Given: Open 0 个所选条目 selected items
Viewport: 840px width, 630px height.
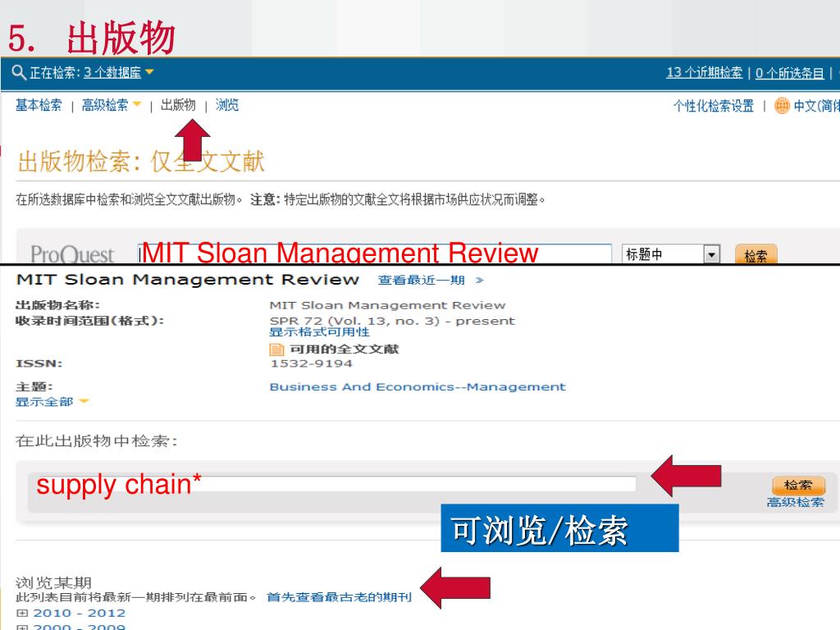Looking at the screenshot, I should [x=790, y=73].
